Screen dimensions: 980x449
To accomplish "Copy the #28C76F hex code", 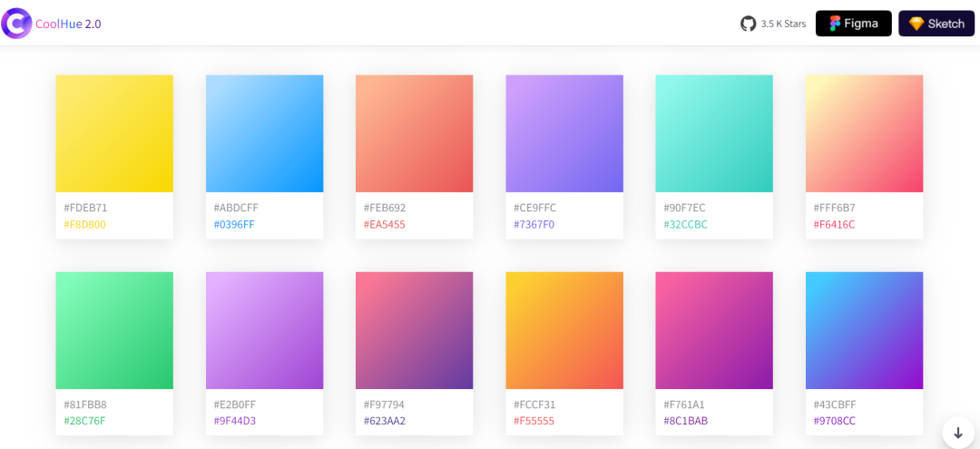I will (x=84, y=421).
